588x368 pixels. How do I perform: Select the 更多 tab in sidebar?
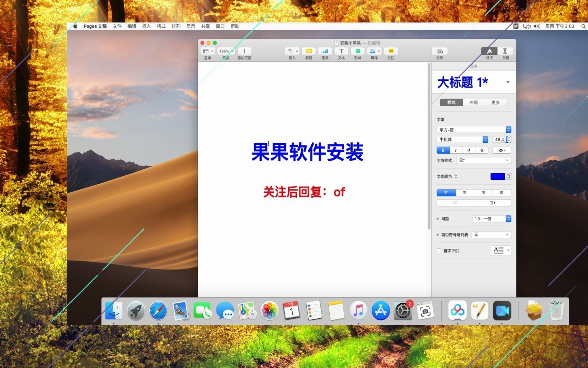[495, 103]
